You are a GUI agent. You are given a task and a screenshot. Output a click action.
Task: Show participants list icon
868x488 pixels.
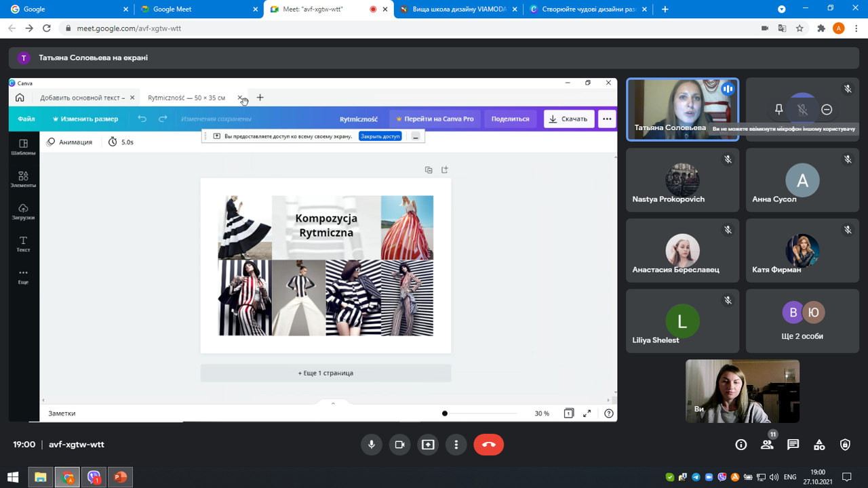pos(767,445)
